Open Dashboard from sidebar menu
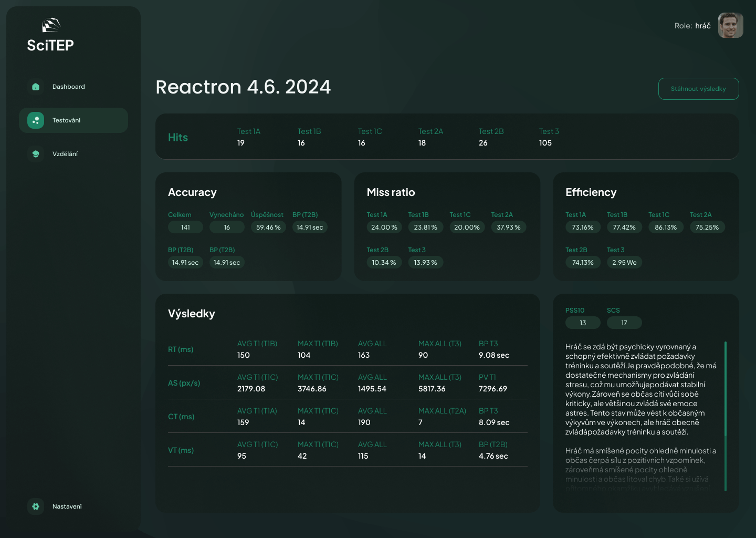The height and width of the screenshot is (538, 756). (68, 87)
